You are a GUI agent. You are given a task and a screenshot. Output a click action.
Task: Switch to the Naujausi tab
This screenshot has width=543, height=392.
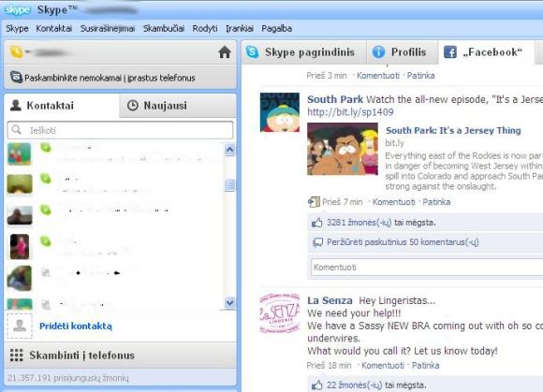(x=178, y=106)
